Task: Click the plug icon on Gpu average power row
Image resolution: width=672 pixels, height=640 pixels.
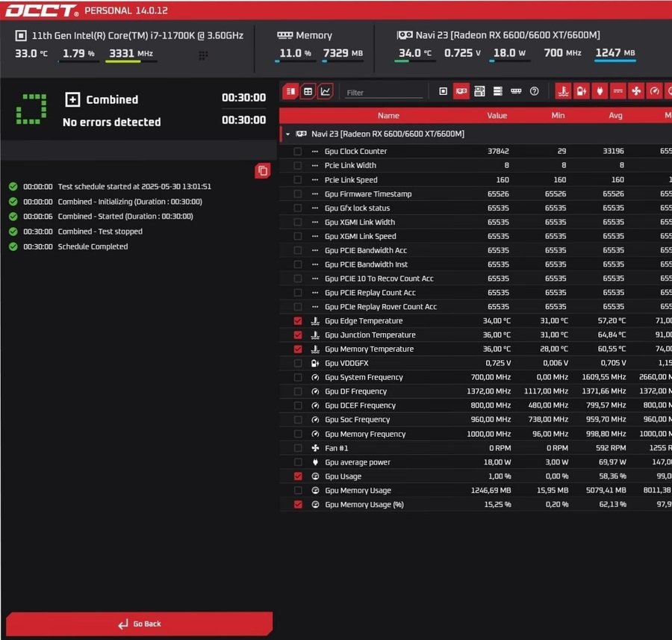Action: (x=315, y=462)
